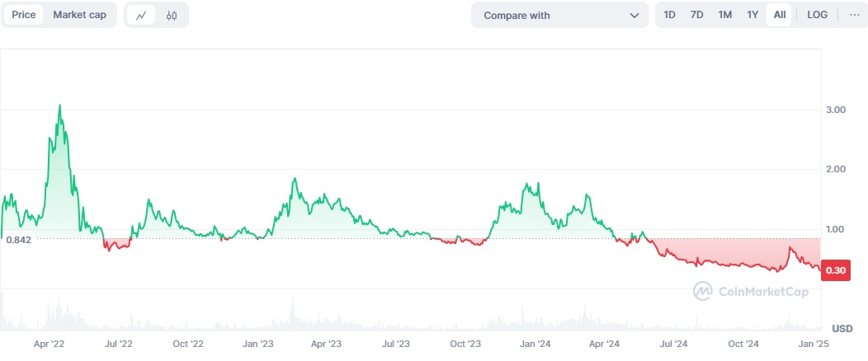This screenshot has width=868, height=361.
Task: Click the Jul '24 date axis label
Action: [x=673, y=344]
